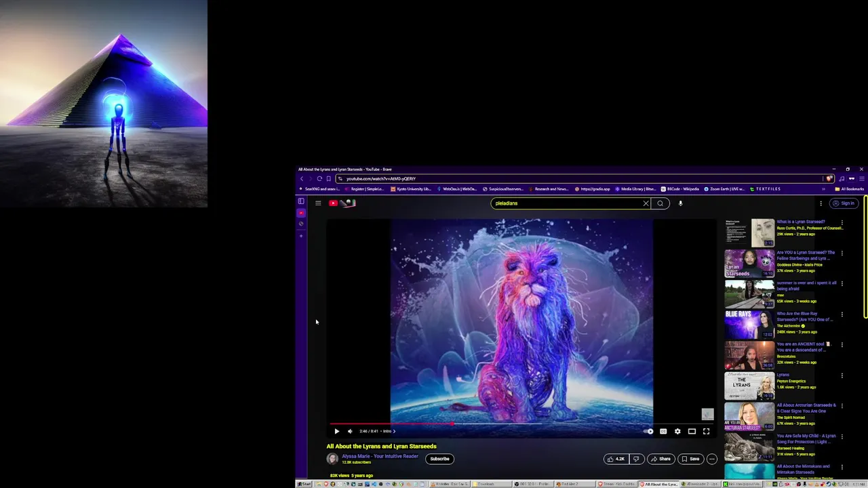Open options menu for 'Lyrans' Peyton Energetics video

click(842, 375)
